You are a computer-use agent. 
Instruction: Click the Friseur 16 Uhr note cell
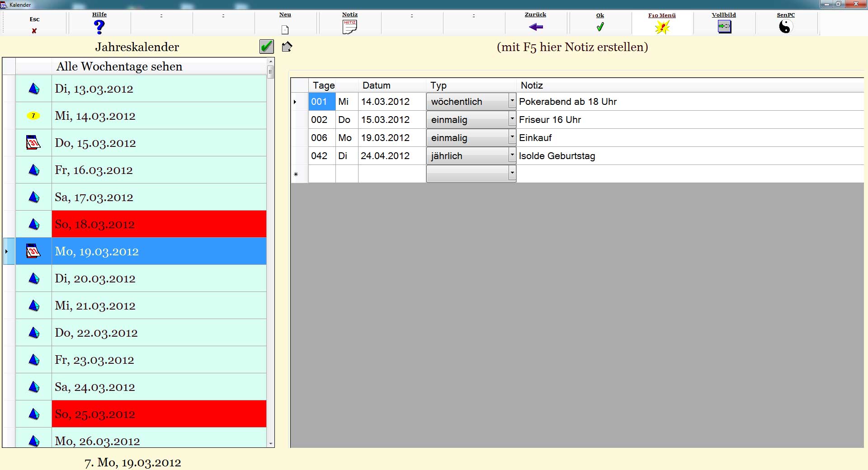coord(550,120)
